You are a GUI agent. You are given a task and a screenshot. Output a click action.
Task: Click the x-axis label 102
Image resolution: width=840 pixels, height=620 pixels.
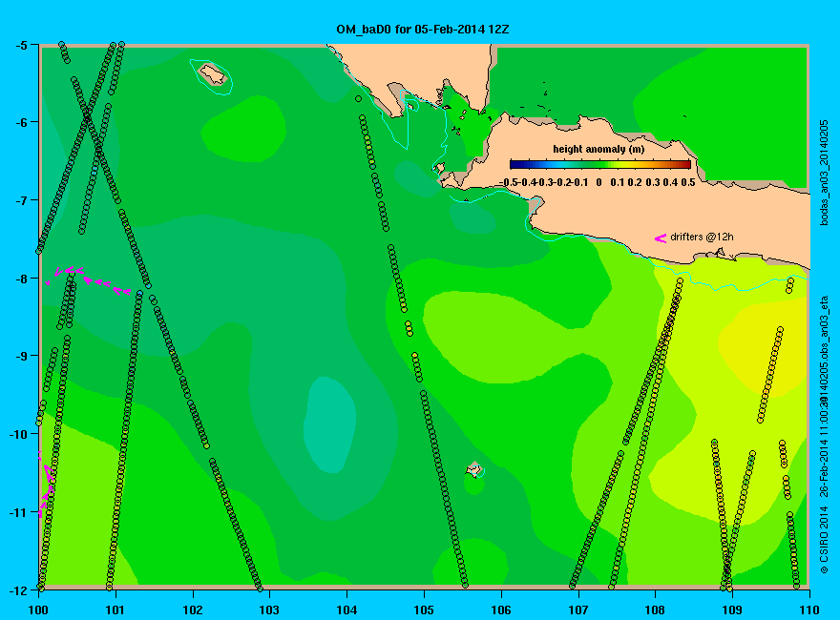(192, 610)
